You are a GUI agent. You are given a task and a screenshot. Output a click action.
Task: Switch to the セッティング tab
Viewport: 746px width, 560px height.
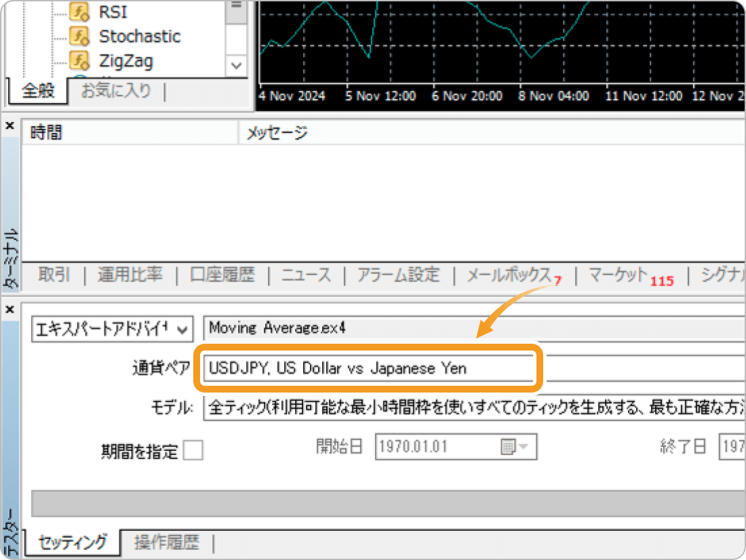pos(73,542)
